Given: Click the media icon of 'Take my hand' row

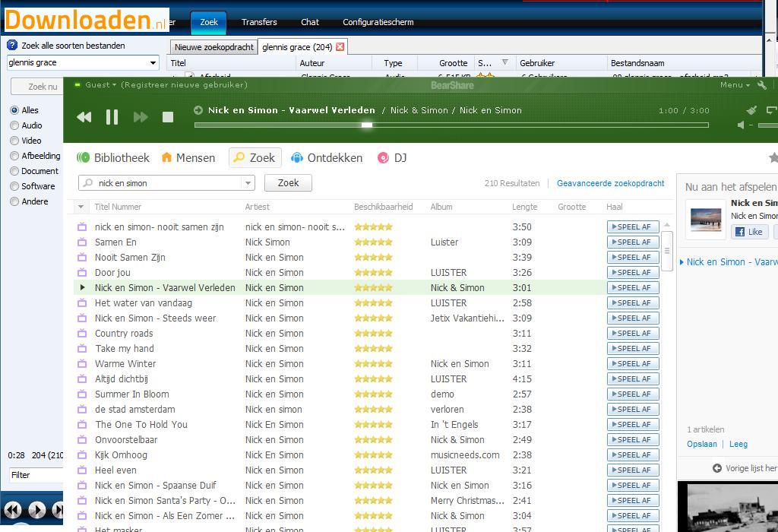Looking at the screenshot, I should [x=82, y=348].
